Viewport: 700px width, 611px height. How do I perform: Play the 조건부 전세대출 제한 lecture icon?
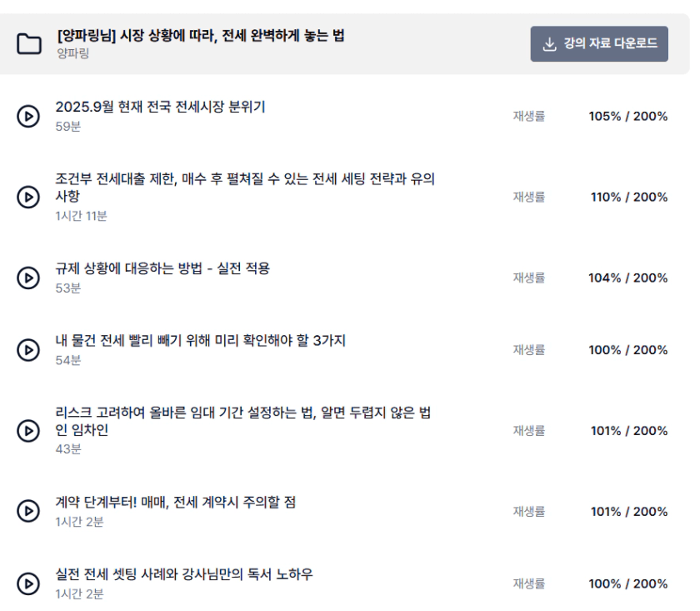28,197
